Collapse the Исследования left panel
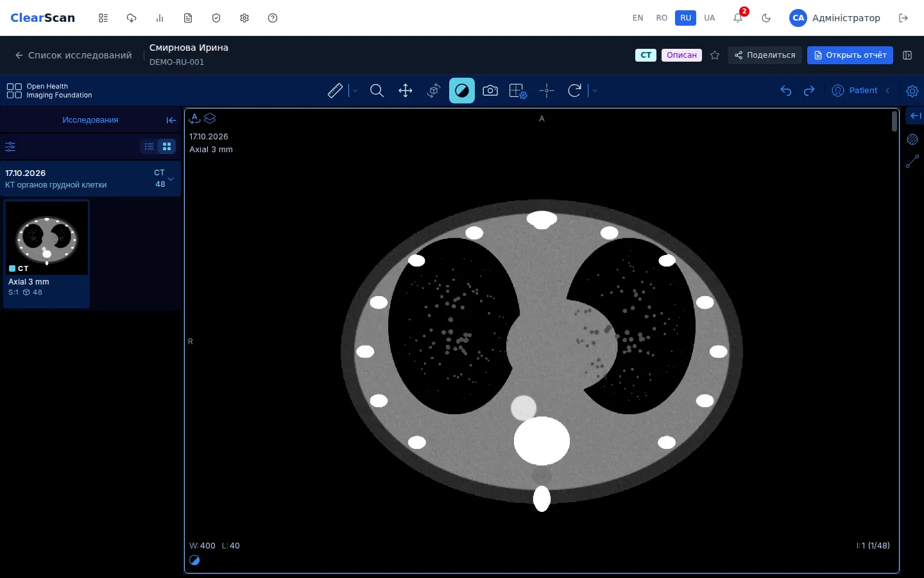Screen dimensions: 924x578 171,120
